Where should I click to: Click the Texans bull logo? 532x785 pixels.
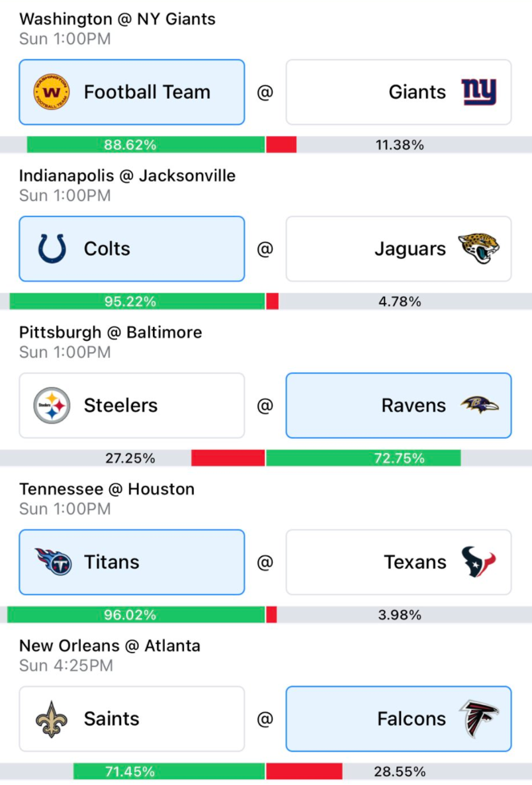coord(478,562)
